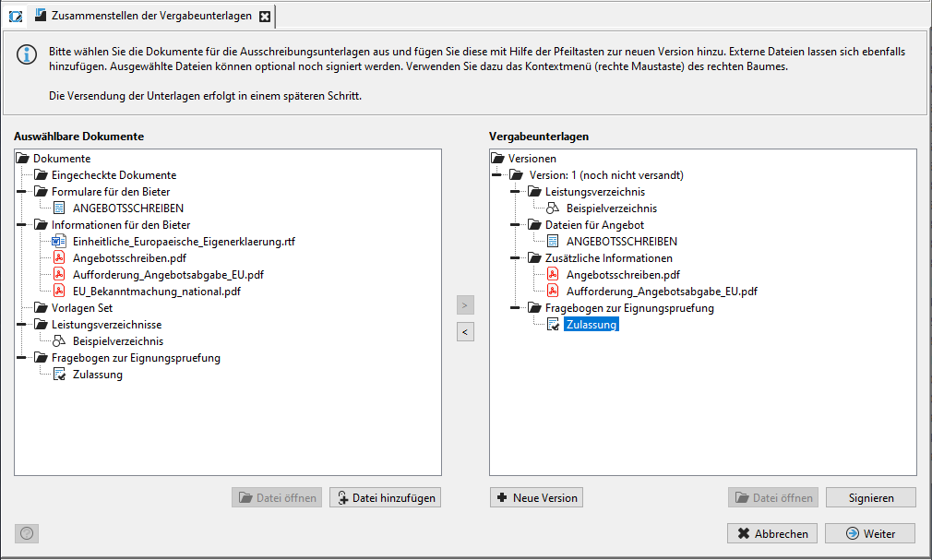
Task: Collapse the Leistungsverzeichnisse node
Action: point(21,325)
